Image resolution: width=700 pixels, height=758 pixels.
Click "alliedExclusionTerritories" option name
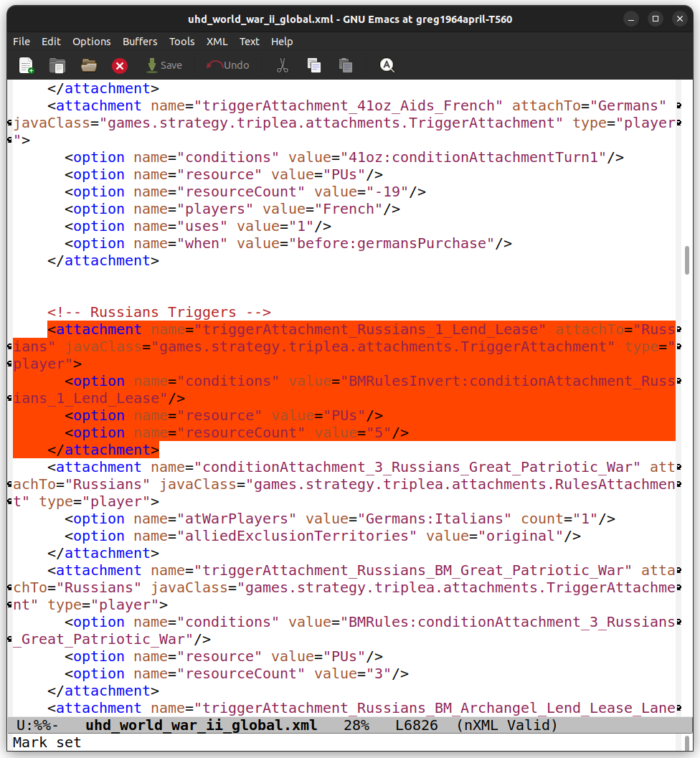click(297, 536)
